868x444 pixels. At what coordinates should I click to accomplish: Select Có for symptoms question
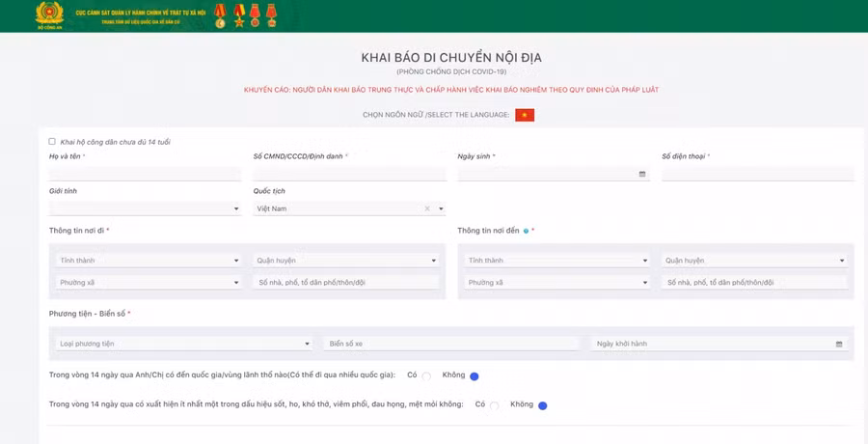(495, 405)
